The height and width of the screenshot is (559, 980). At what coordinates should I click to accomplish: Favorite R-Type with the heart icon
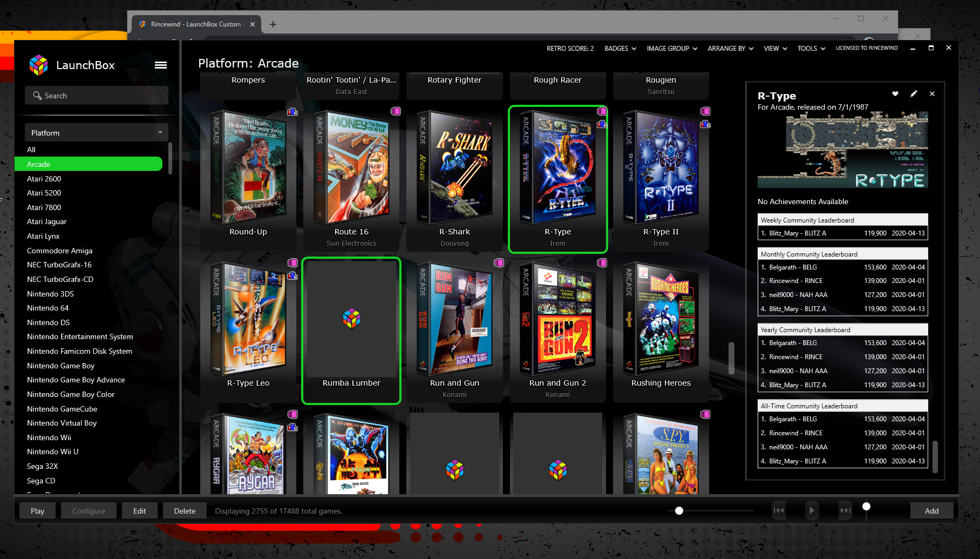(895, 93)
